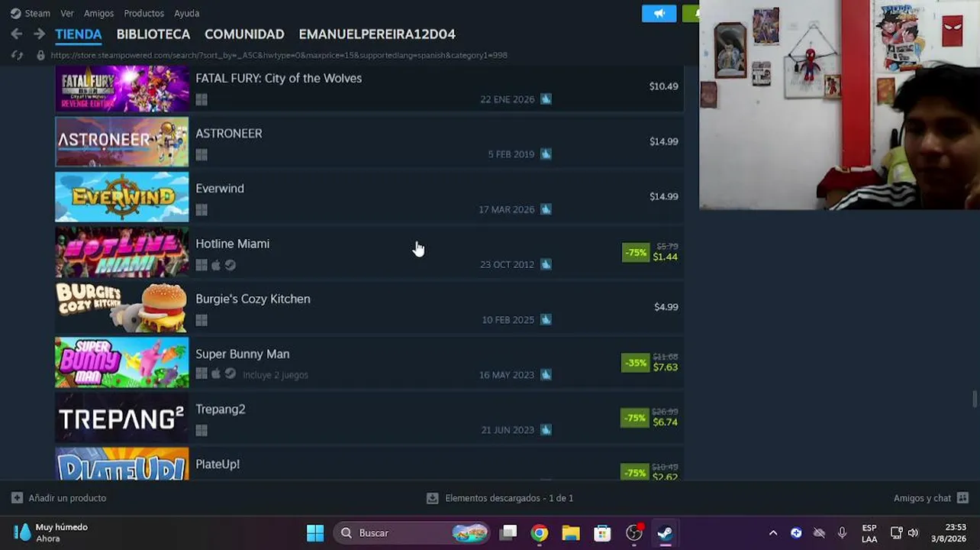This screenshot has height=550, width=980.
Task: Go back with the left arrow button
Action: [17, 34]
